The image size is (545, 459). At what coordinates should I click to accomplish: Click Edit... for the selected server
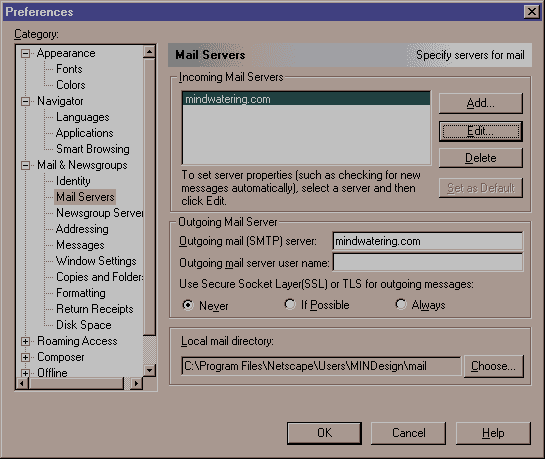pos(481,131)
